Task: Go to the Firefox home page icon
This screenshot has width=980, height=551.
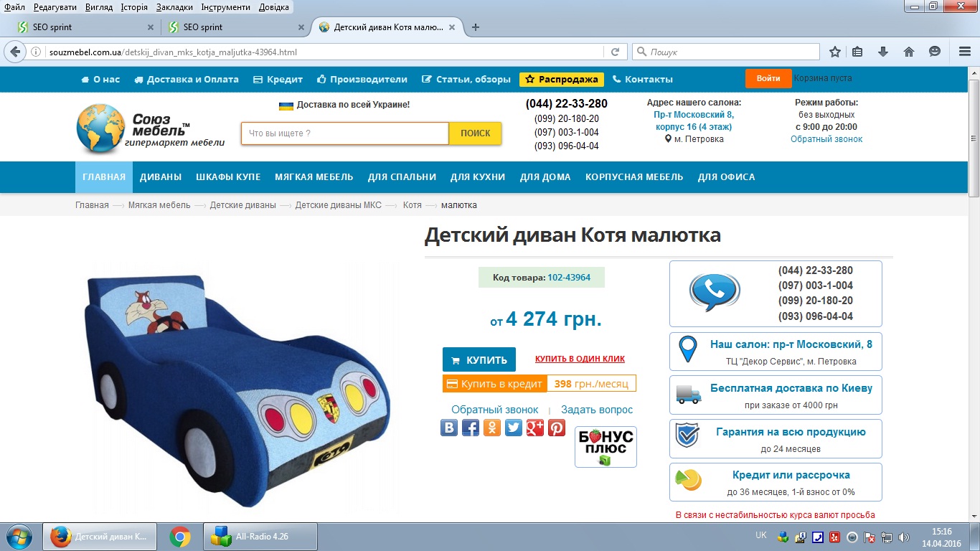Action: (909, 52)
